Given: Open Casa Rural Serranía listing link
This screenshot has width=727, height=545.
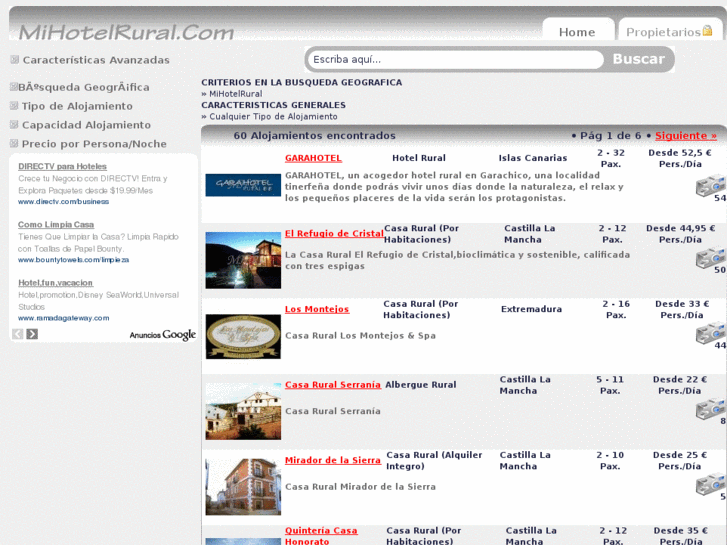Looking at the screenshot, I should click(332, 385).
